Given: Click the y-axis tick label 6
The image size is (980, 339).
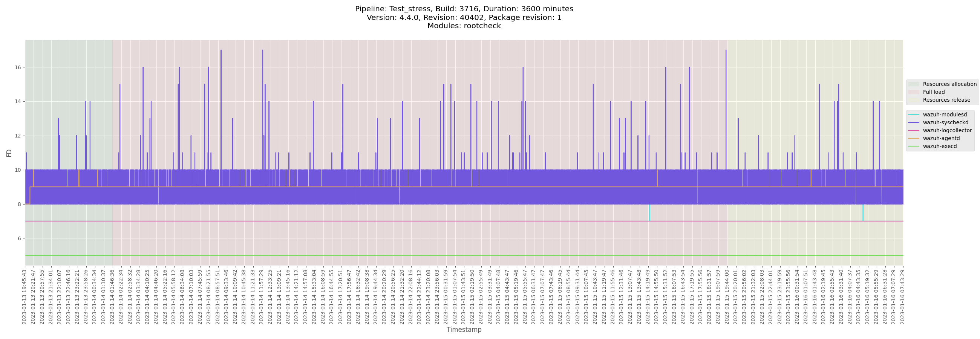Looking at the screenshot, I should click(x=19, y=238).
